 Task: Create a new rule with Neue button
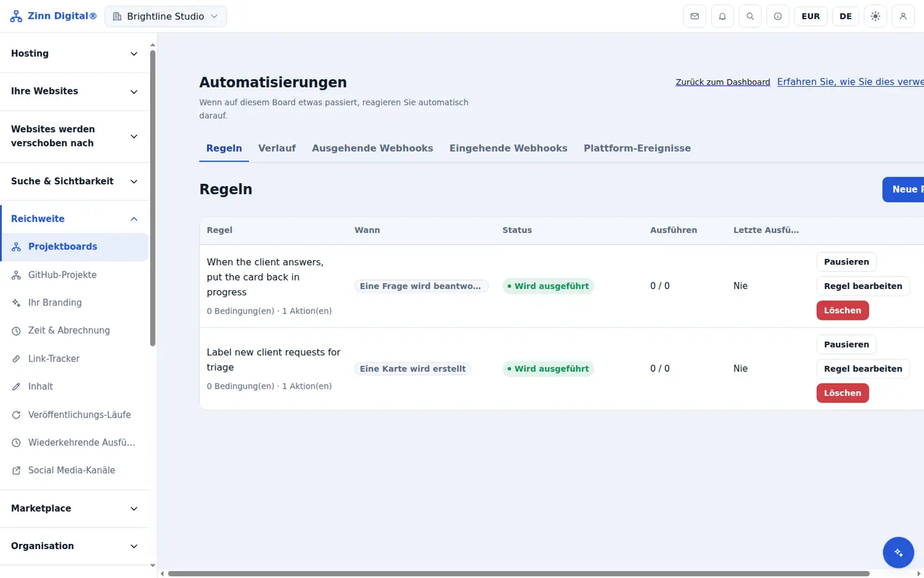[x=903, y=189]
